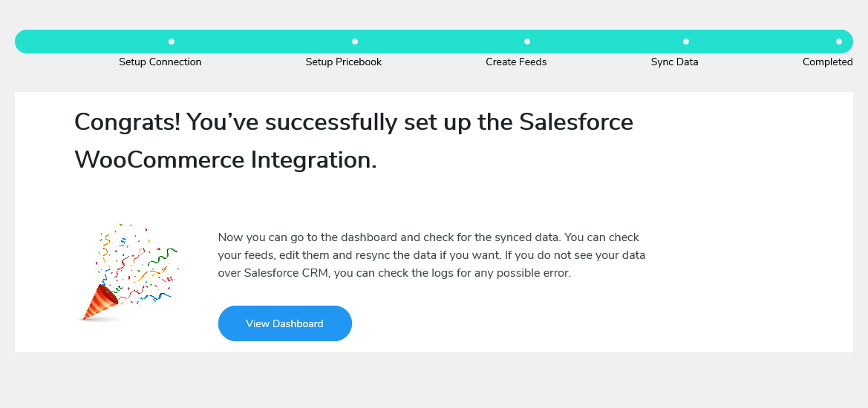Click the View Dashboard button
The width and height of the screenshot is (868, 408).
284,323
